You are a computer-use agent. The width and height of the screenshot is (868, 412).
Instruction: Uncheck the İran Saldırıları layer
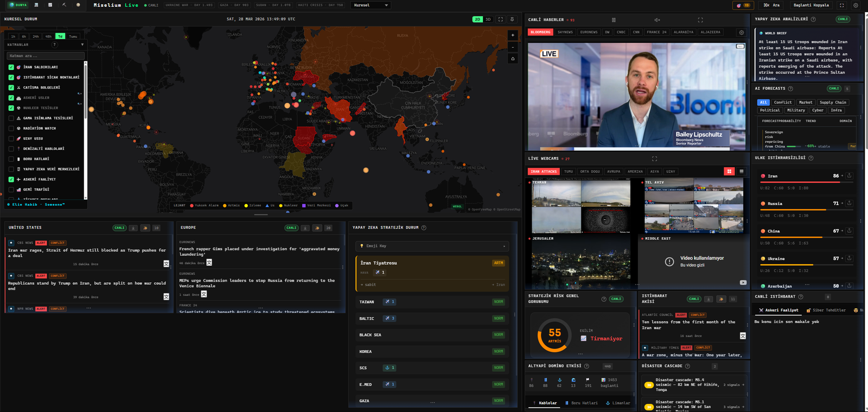[x=11, y=67]
